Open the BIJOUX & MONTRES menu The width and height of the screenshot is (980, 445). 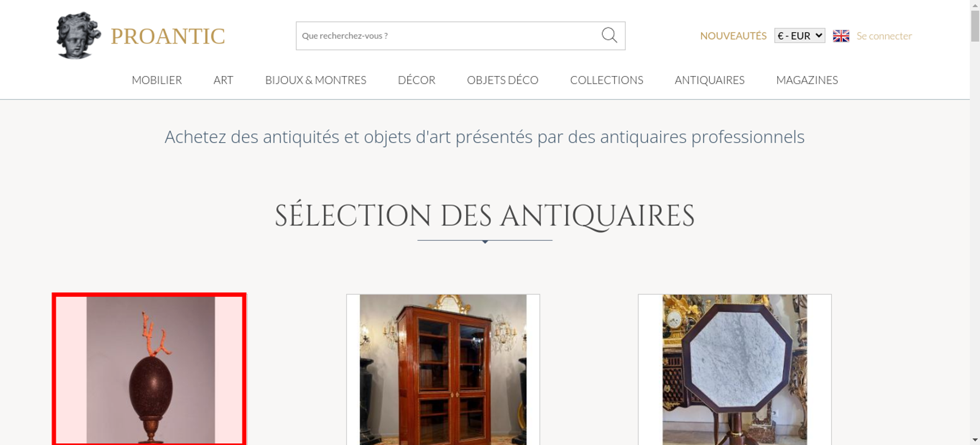pyautogui.click(x=316, y=80)
